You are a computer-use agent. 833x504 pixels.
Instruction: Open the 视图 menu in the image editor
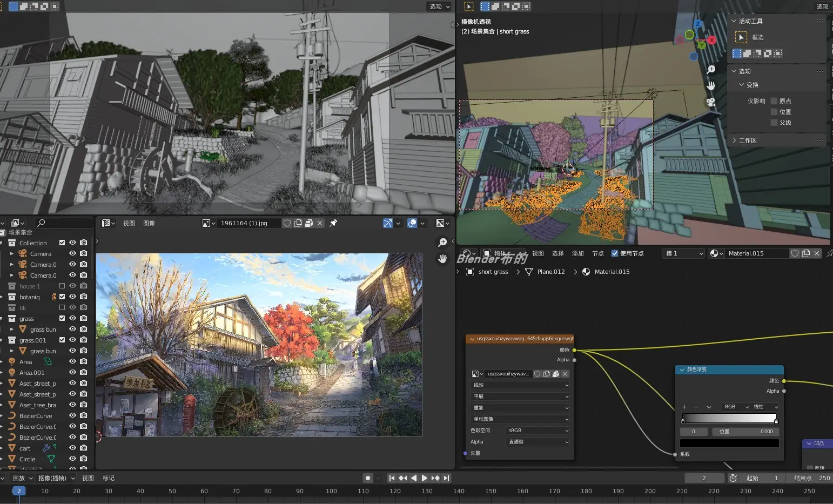129,223
